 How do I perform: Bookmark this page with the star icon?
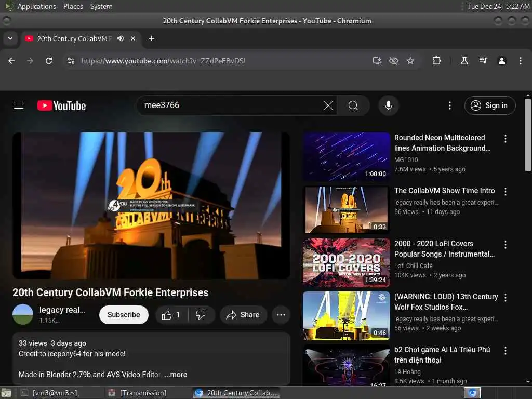(410, 61)
